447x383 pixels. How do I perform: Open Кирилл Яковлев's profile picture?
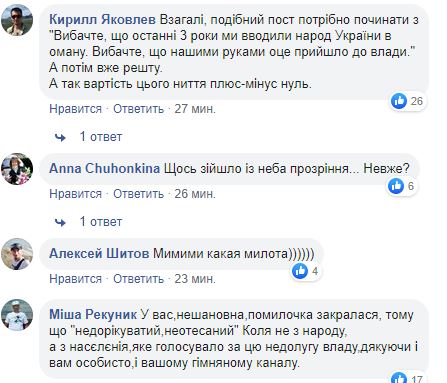(x=17, y=20)
